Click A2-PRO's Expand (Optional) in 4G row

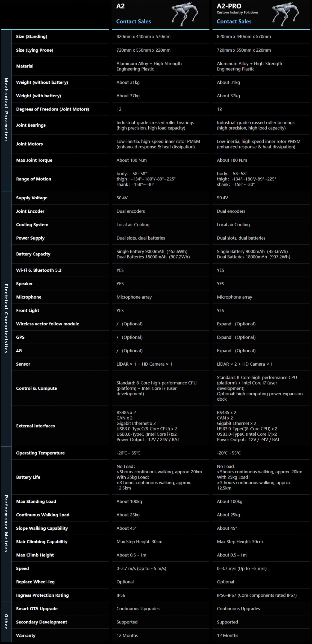(236, 351)
